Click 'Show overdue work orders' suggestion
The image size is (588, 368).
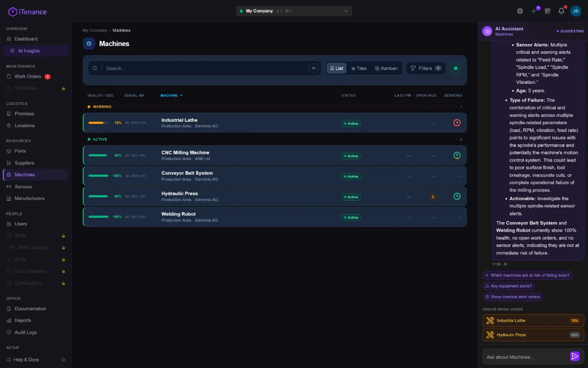[x=512, y=297]
